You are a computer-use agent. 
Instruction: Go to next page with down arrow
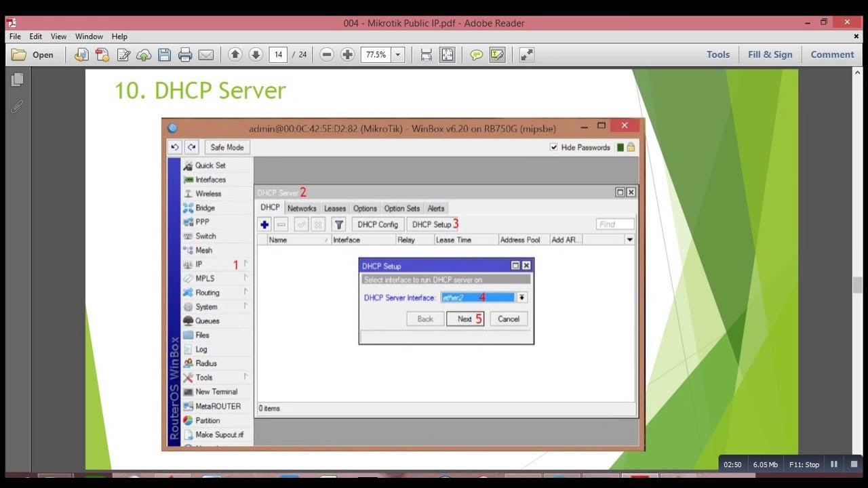click(256, 55)
